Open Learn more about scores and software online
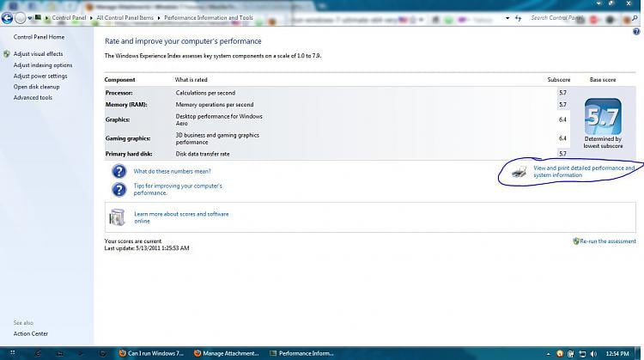The image size is (644, 360). tap(181, 217)
